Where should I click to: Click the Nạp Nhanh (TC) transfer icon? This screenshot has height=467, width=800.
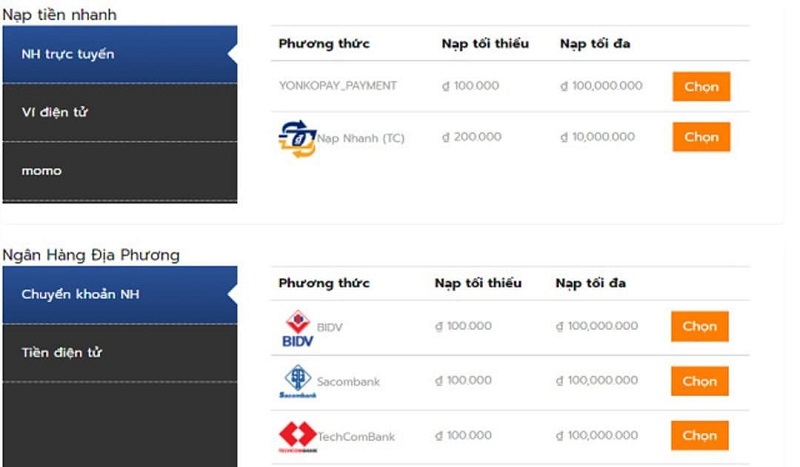(297, 138)
